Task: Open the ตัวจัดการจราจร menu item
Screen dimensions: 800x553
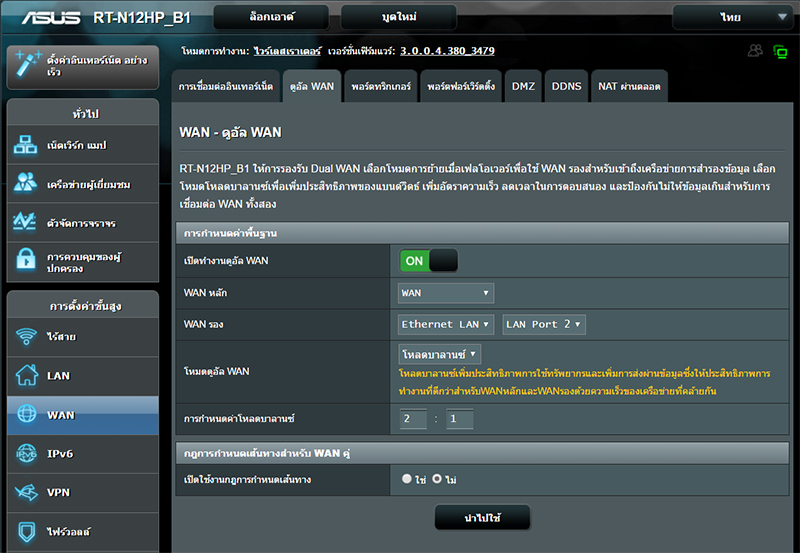Action: point(83,222)
